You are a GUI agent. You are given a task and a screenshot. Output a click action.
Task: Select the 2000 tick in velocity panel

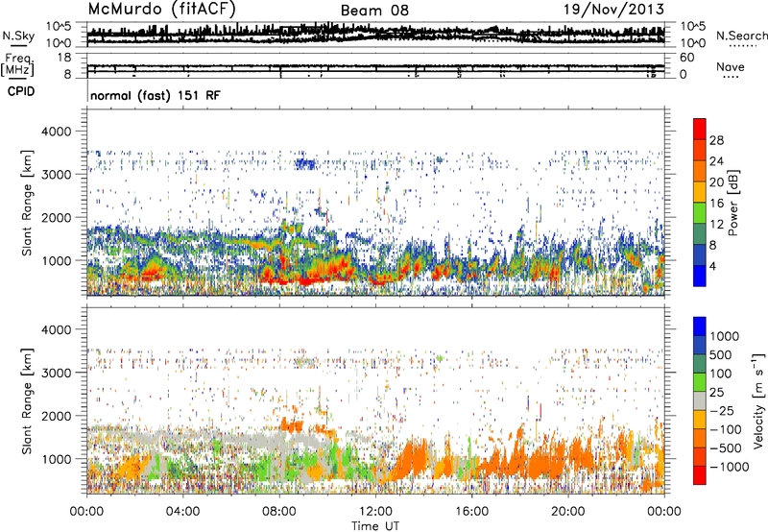[56, 417]
